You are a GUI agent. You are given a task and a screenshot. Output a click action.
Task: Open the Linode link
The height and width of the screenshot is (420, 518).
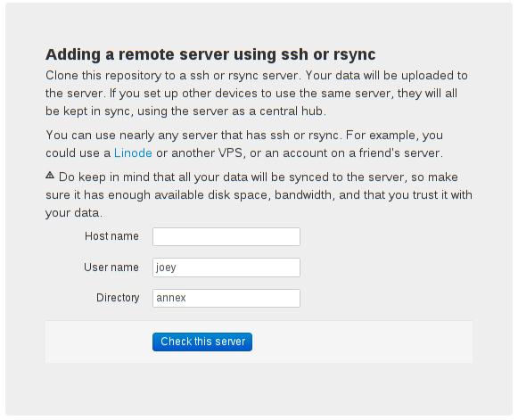click(133, 153)
